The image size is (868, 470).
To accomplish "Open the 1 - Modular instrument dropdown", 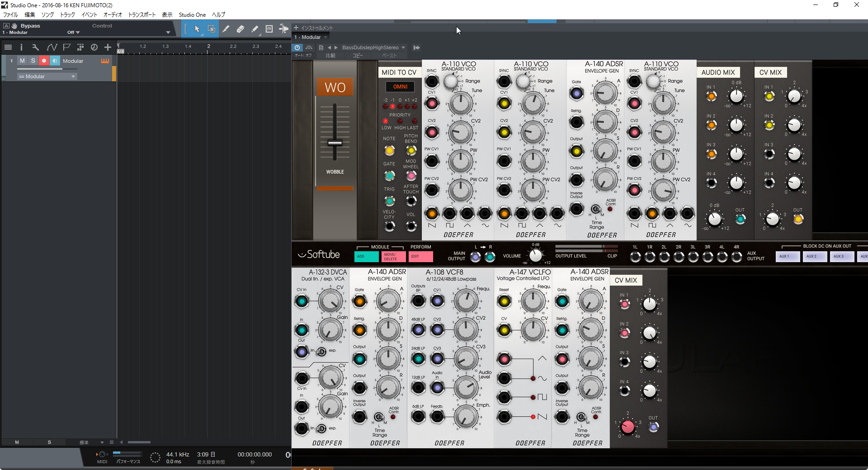I will (x=311, y=37).
